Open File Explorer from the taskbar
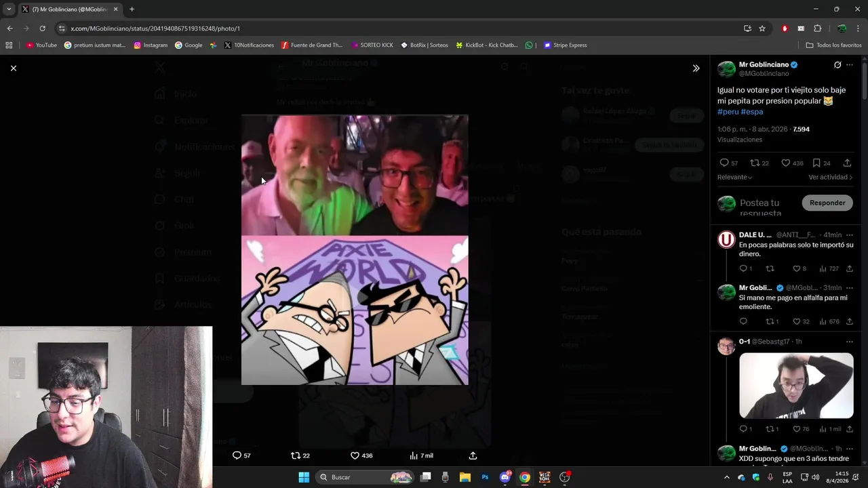Image resolution: width=868 pixels, height=488 pixels. tap(465, 477)
